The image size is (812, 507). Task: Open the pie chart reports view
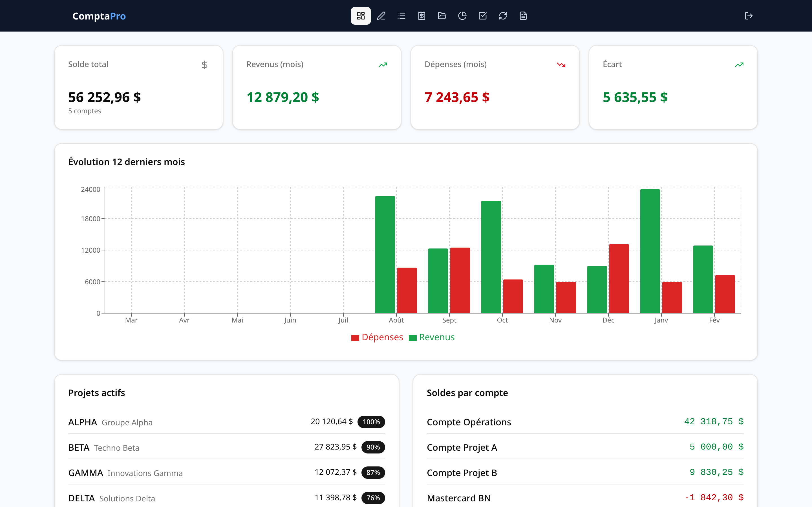[462, 16]
